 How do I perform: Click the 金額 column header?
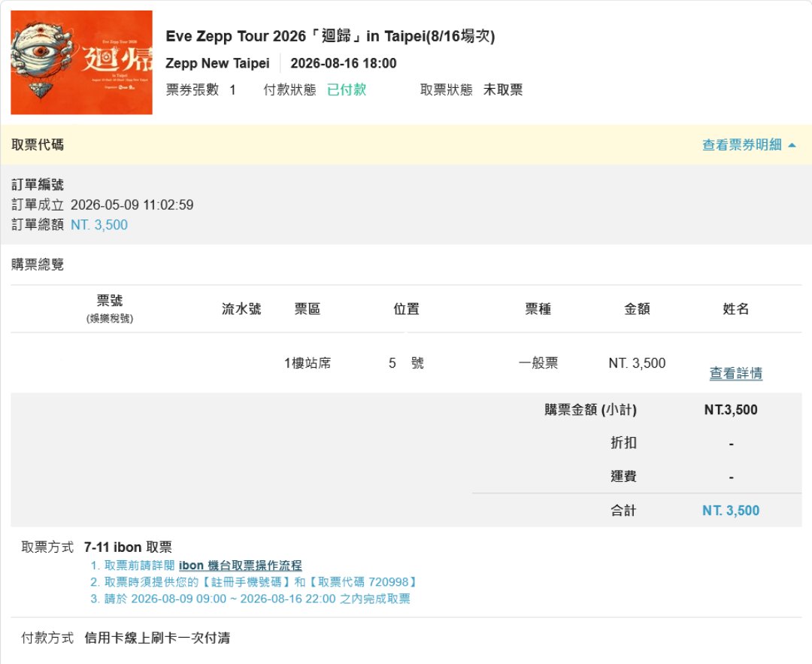tap(637, 309)
